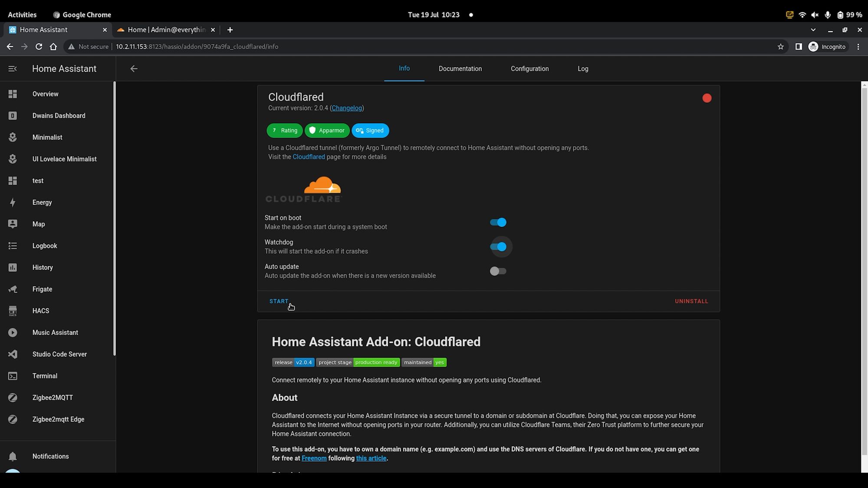The image size is (868, 488).
Task: Start the Cloudflared add-on
Action: tap(279, 301)
